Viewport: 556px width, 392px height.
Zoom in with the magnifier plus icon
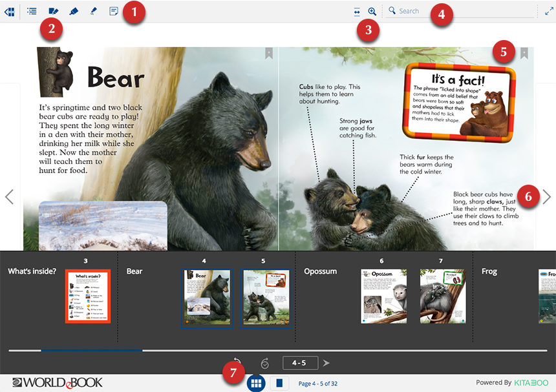(x=372, y=12)
